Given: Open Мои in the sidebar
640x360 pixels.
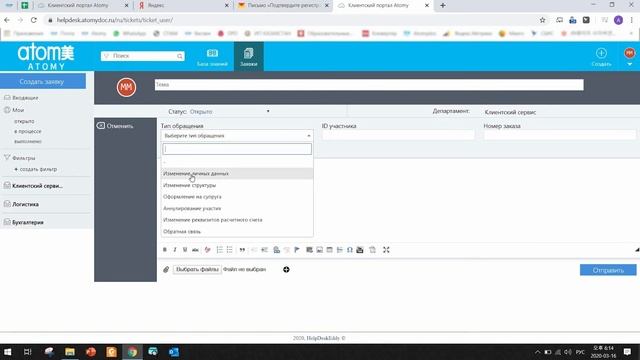Looking at the screenshot, I should tap(18, 110).
